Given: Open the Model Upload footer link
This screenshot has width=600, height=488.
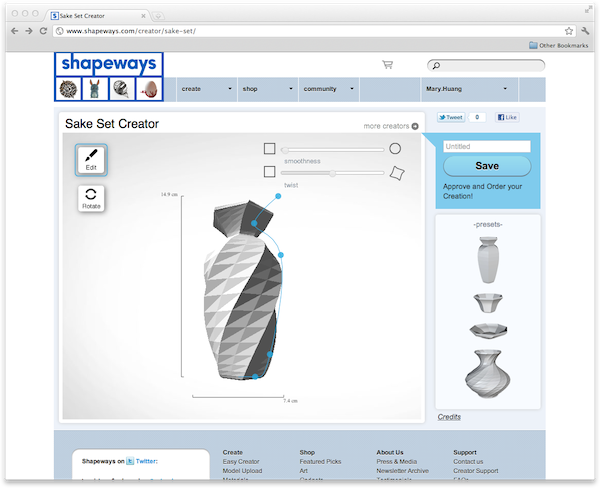Looking at the screenshot, I should click(x=242, y=471).
